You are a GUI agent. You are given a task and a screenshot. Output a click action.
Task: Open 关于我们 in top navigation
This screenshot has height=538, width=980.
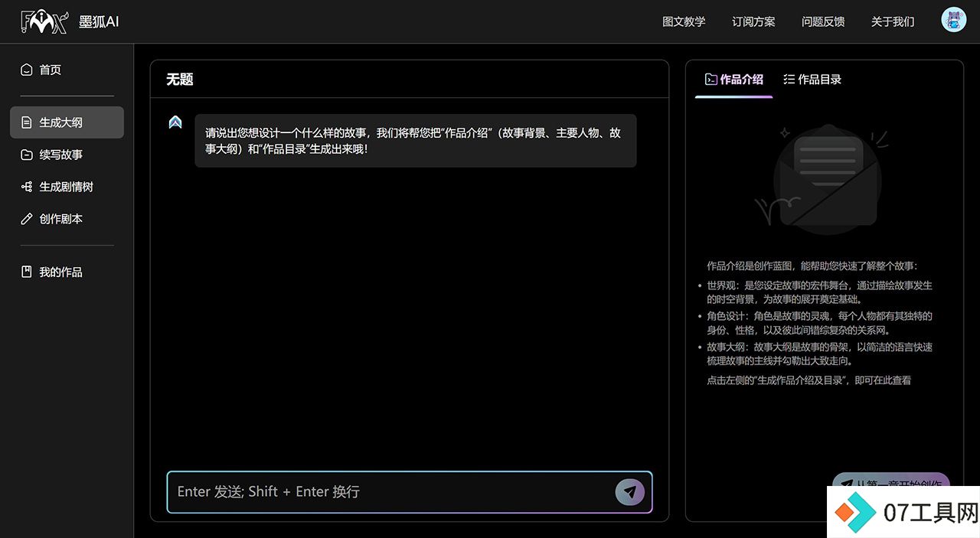(x=893, y=21)
